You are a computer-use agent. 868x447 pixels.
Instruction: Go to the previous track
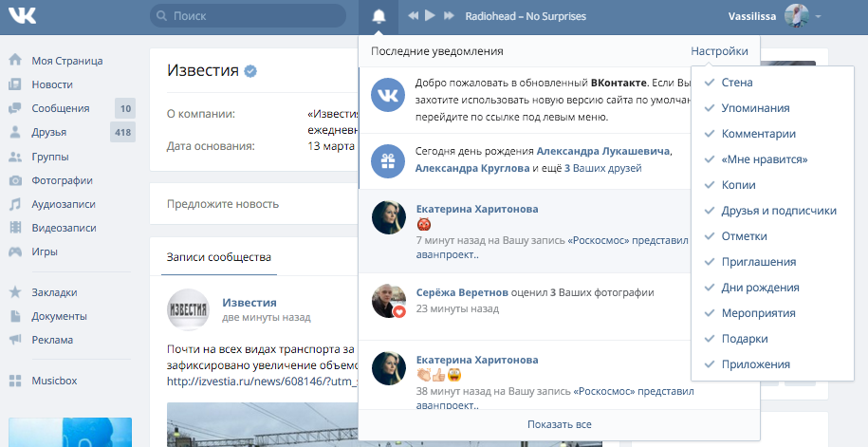(413, 16)
